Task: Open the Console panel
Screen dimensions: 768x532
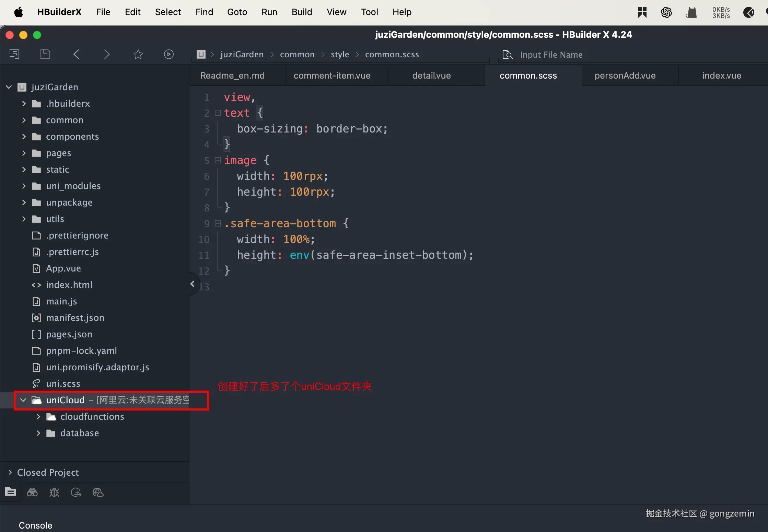Action: 35,525
